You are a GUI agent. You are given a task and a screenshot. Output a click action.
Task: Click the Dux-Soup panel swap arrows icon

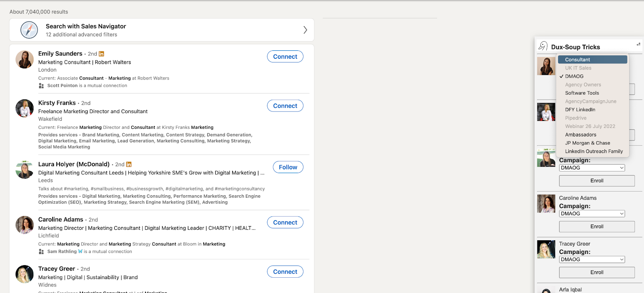click(x=638, y=44)
